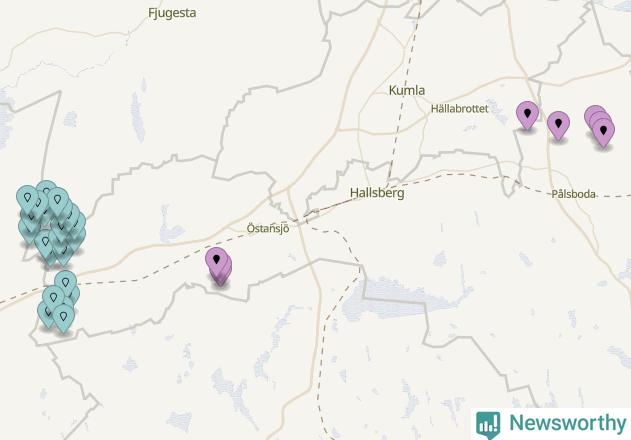Open the Newsworthy logo icon
This screenshot has height=440, width=631.
(488, 425)
